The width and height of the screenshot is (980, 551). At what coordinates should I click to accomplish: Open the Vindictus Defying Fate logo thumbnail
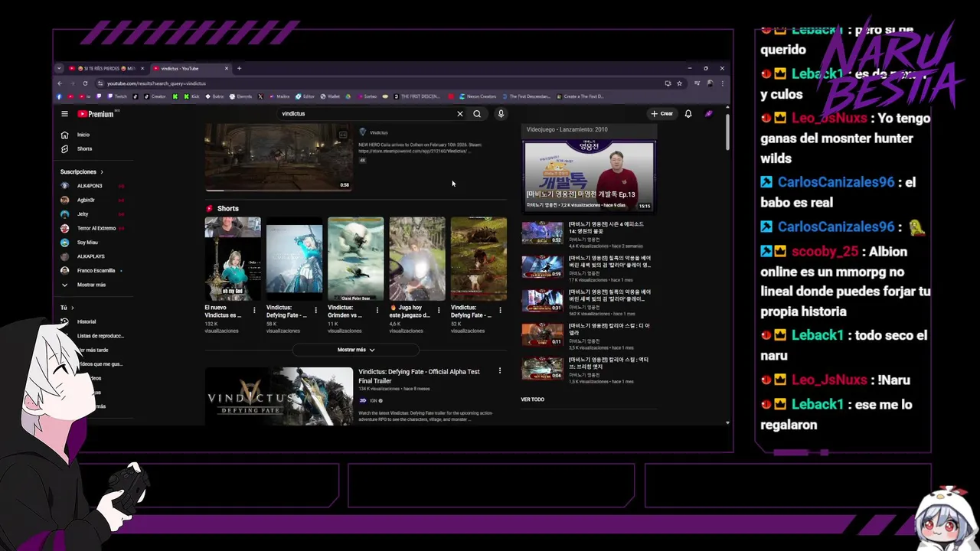[x=279, y=396]
